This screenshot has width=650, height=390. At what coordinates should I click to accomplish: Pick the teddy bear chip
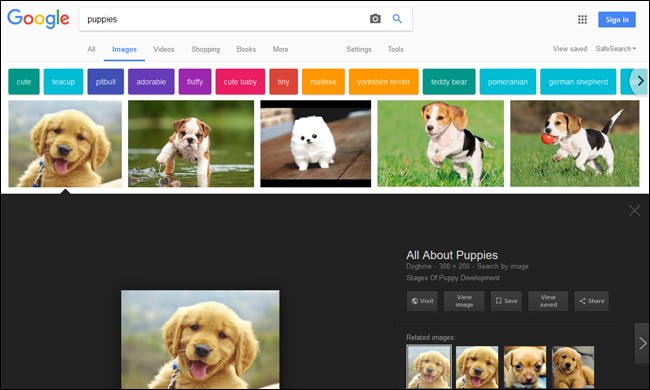click(449, 82)
